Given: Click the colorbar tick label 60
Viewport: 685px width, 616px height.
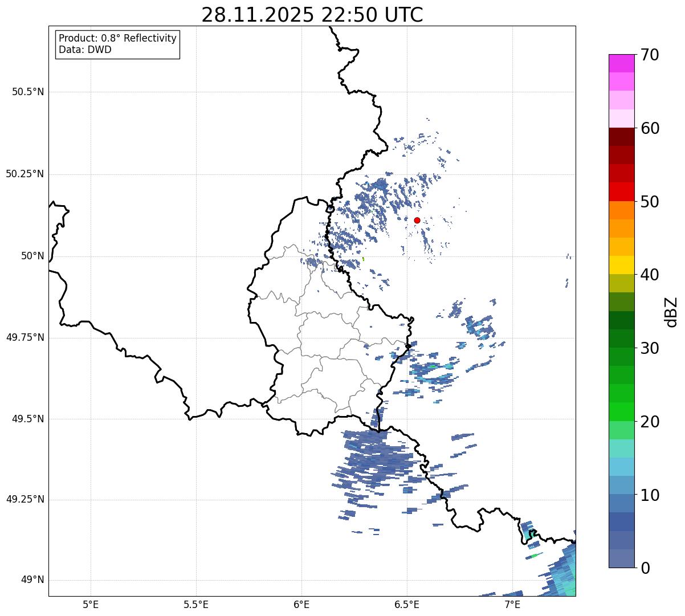Looking at the screenshot, I should coord(649,128).
